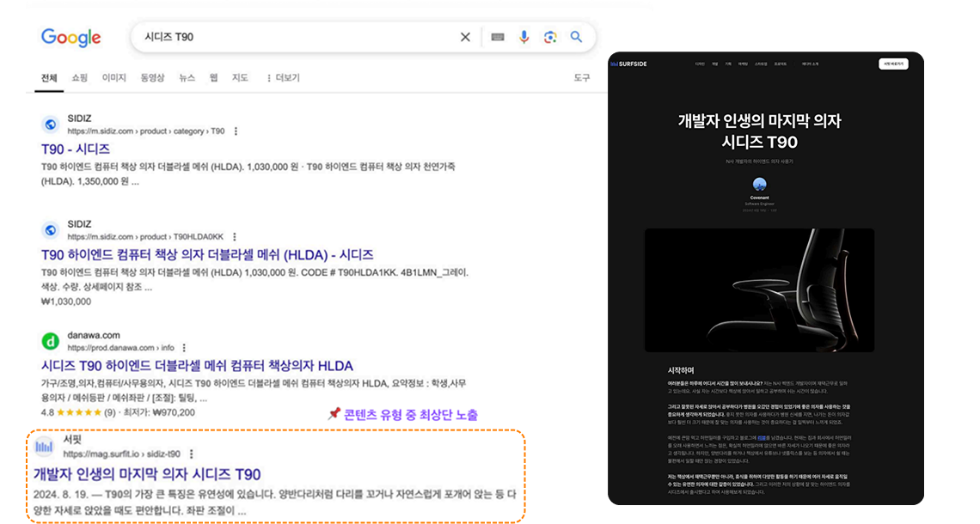This screenshot has height=524, width=980.
Task: Click the blue magnifier search icon
Action: coord(577,37)
